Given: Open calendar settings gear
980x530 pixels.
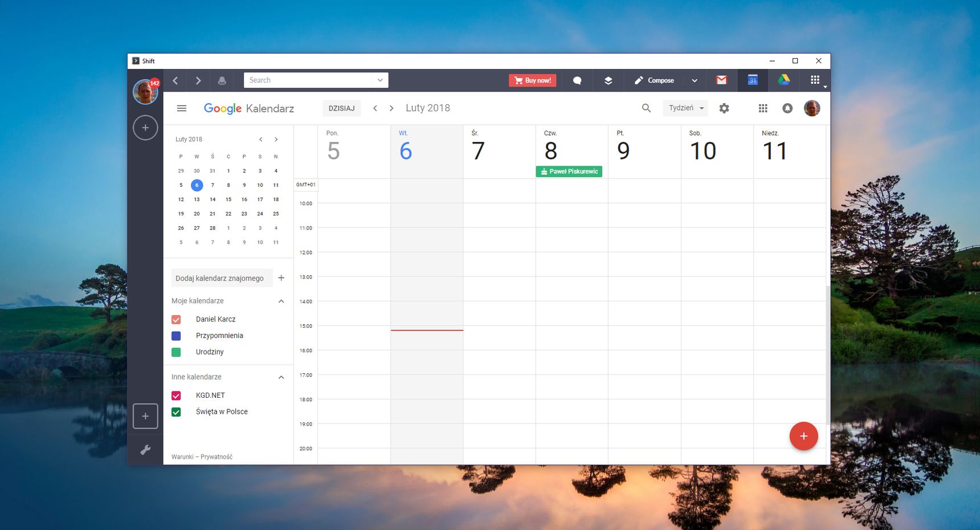Looking at the screenshot, I should point(724,108).
